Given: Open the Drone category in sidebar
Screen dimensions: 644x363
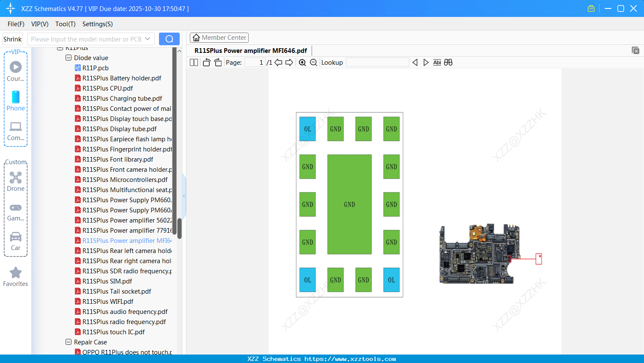Looking at the screenshot, I should [16, 181].
